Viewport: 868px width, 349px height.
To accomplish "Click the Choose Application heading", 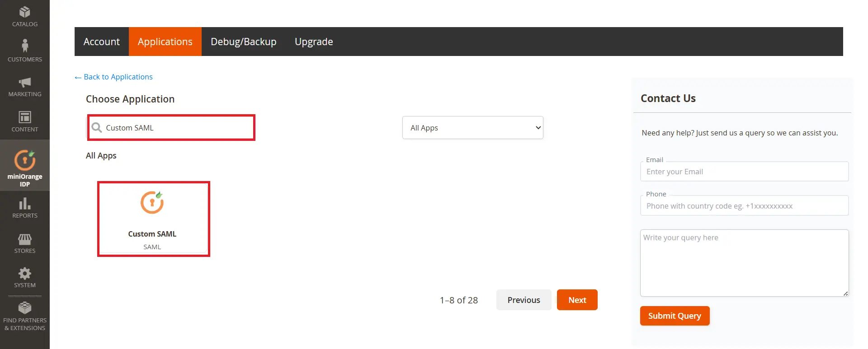I will pos(130,99).
